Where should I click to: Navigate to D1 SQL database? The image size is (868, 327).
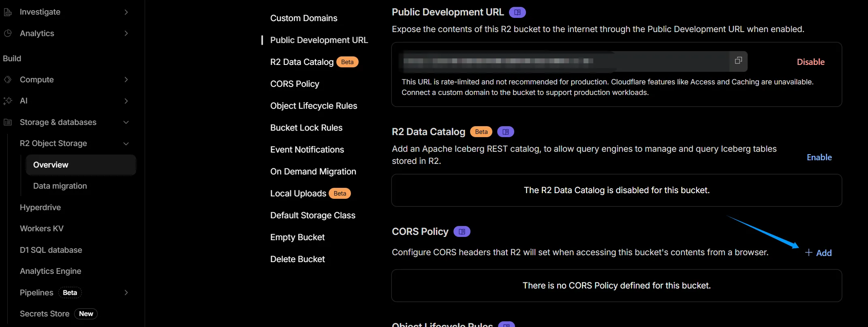51,250
